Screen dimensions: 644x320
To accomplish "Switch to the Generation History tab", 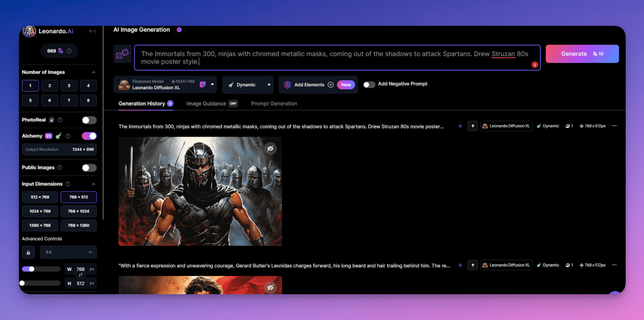I will pos(146,104).
